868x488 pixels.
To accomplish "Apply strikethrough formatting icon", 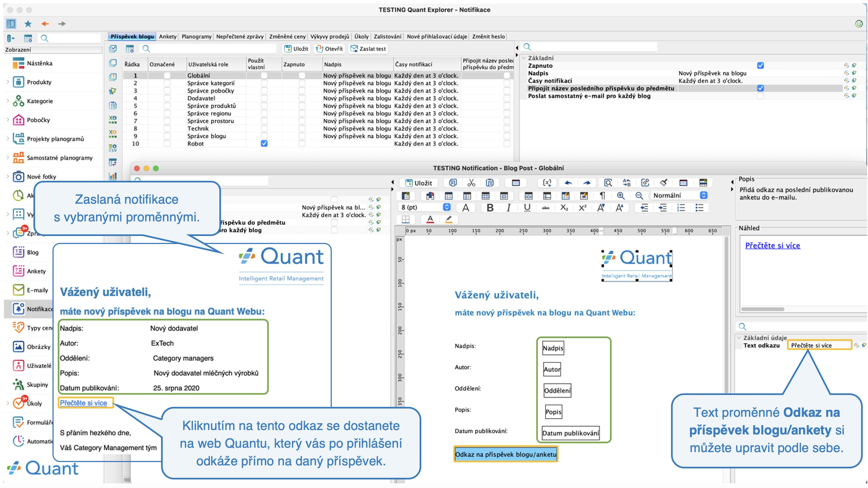I will pyautogui.click(x=546, y=208).
